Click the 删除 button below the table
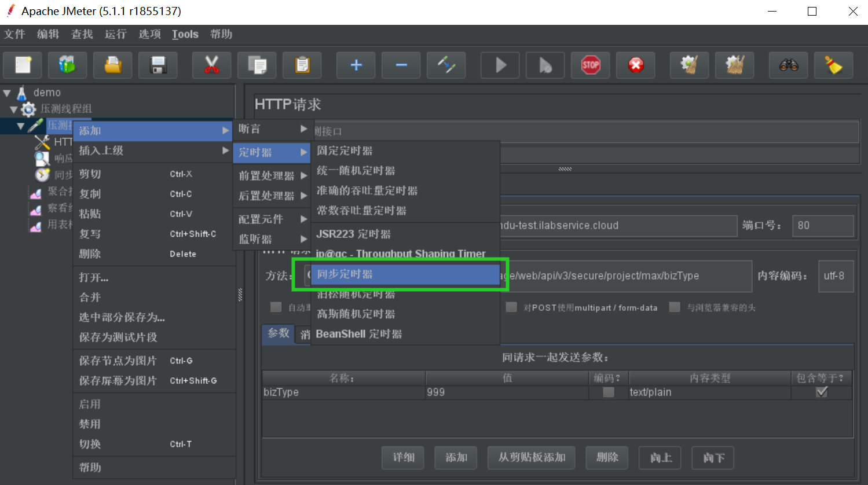 coord(607,457)
